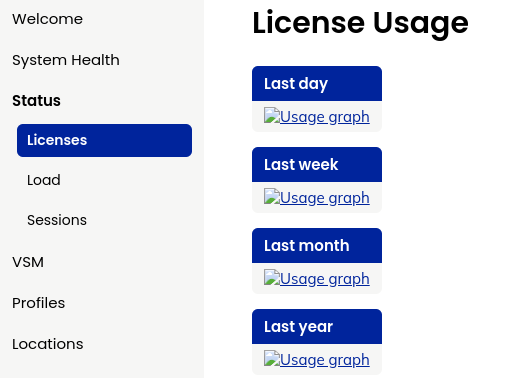Click the 'Last day' card header
The height and width of the screenshot is (378, 506).
pyautogui.click(x=317, y=84)
